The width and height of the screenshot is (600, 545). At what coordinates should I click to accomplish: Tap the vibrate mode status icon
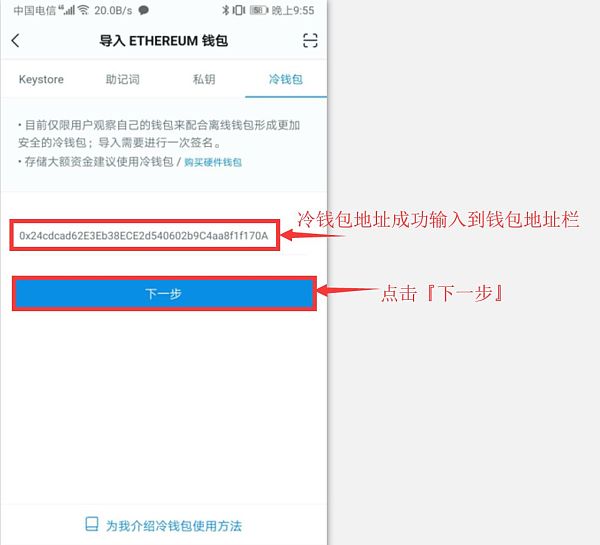pos(238,10)
